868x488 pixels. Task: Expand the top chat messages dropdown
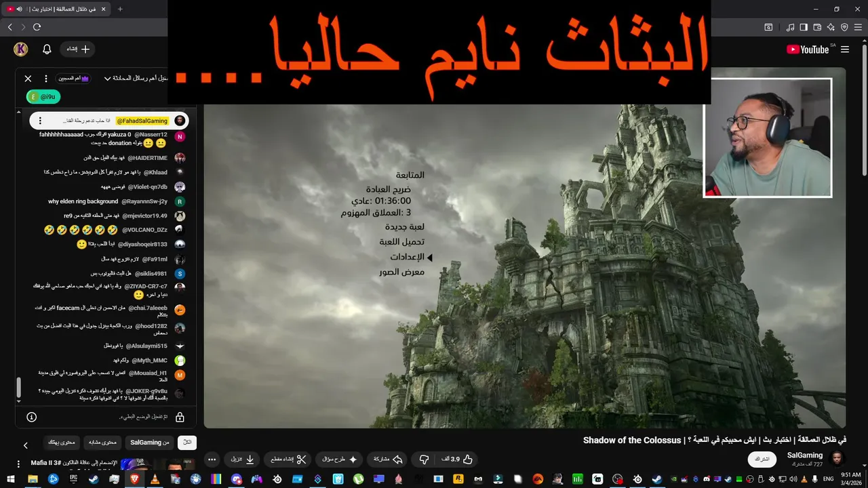[x=107, y=79]
